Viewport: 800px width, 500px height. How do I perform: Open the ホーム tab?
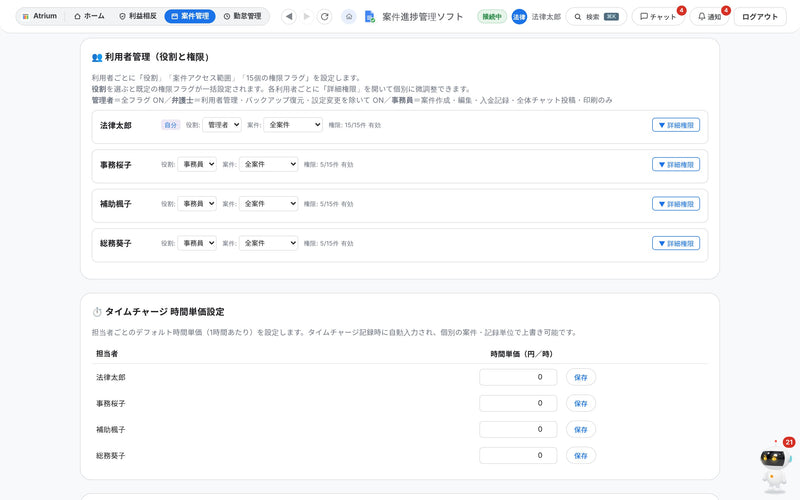coord(89,16)
